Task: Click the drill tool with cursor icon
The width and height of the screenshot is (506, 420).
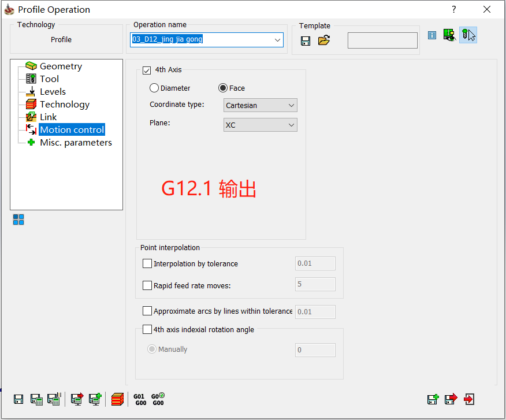Action: (468, 35)
